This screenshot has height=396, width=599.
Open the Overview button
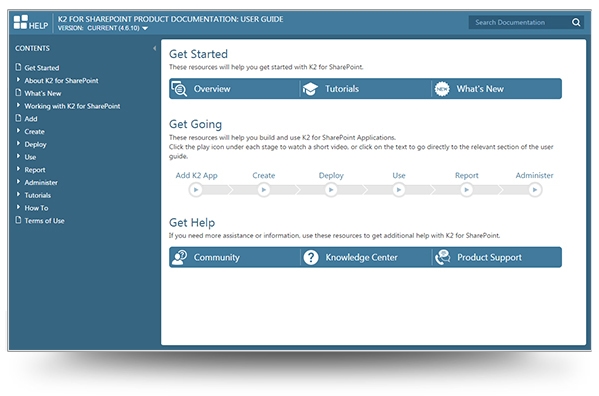[234, 89]
